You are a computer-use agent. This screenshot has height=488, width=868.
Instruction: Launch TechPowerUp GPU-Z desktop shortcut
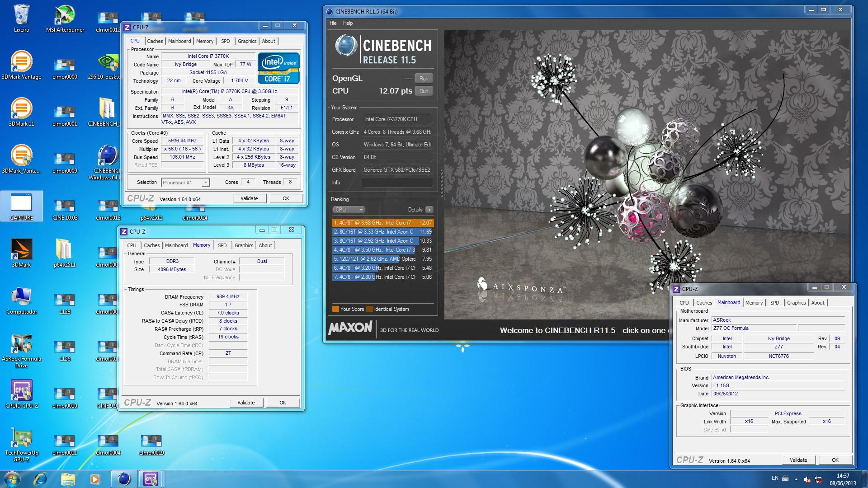click(x=21, y=445)
